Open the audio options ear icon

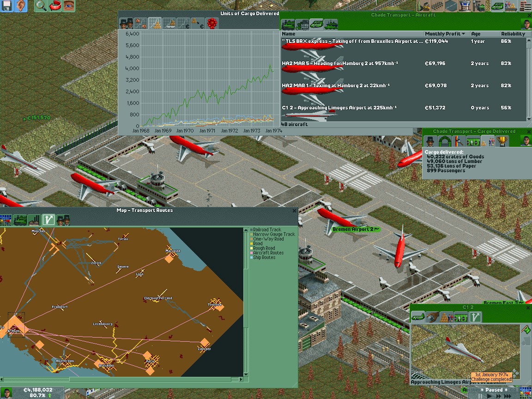(21, 5)
